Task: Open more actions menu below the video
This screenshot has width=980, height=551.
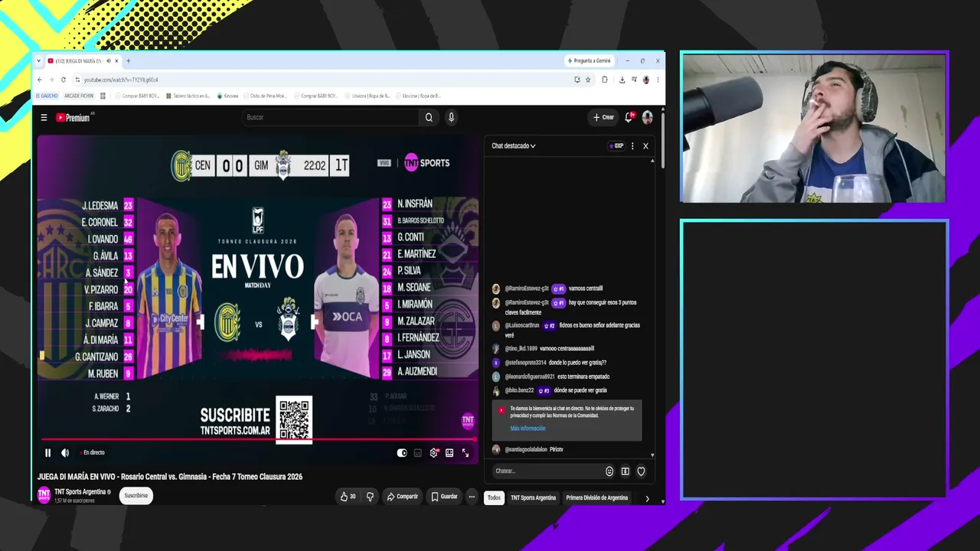Action: (472, 497)
